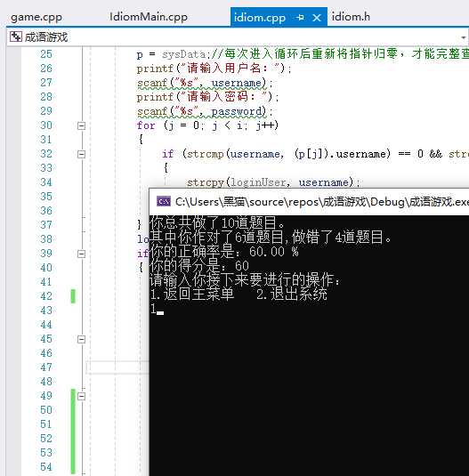
Task: Click line number 42 in the gutter
Action: 46,296
